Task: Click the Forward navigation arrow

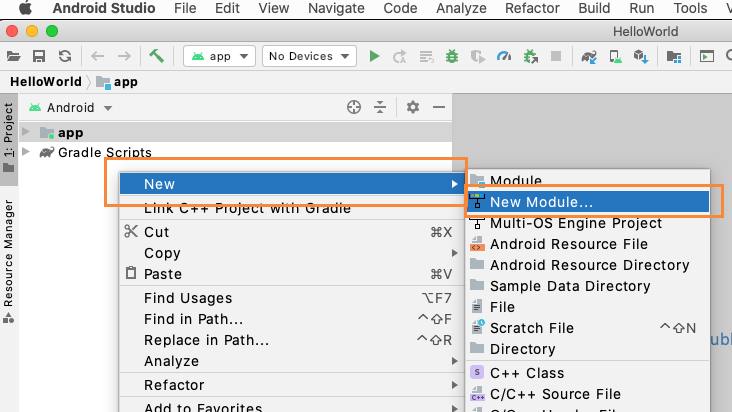Action: pos(124,56)
